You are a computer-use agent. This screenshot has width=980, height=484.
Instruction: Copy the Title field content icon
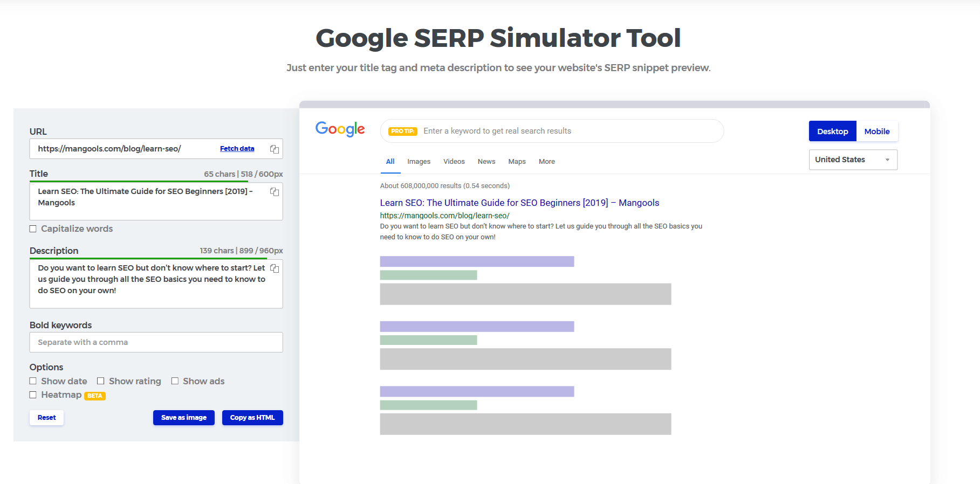pyautogui.click(x=275, y=192)
